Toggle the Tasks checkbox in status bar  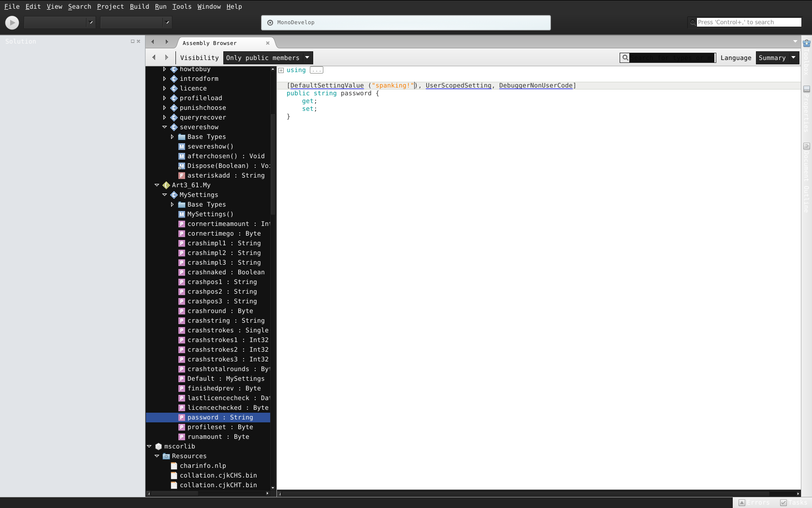coord(783,503)
